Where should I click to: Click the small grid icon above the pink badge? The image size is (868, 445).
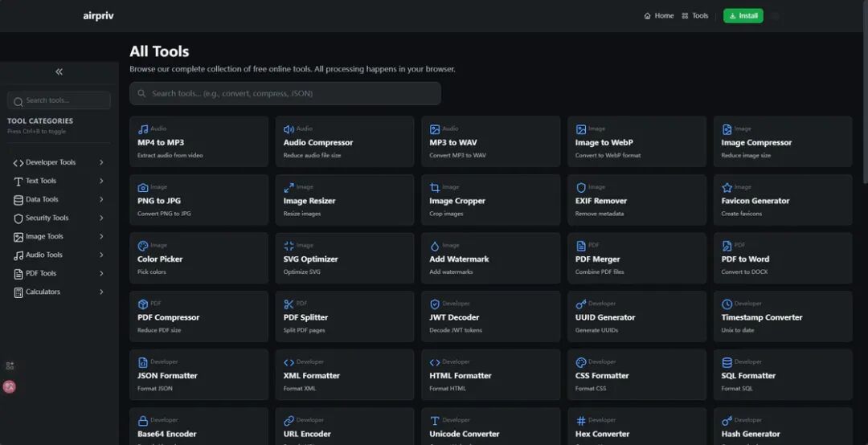(10, 365)
